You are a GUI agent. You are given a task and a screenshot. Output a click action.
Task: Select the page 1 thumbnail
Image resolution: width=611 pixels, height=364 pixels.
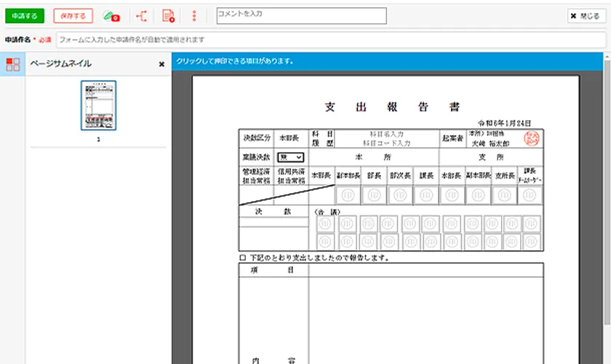(98, 105)
